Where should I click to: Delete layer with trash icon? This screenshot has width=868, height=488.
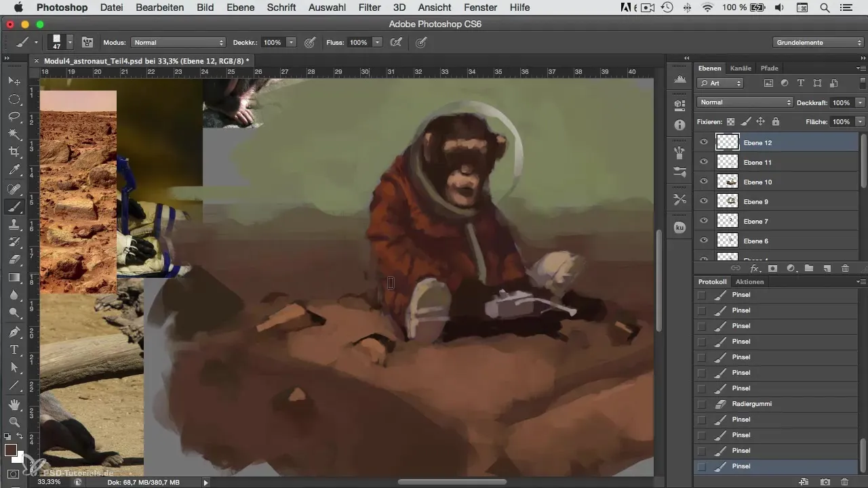click(x=845, y=268)
